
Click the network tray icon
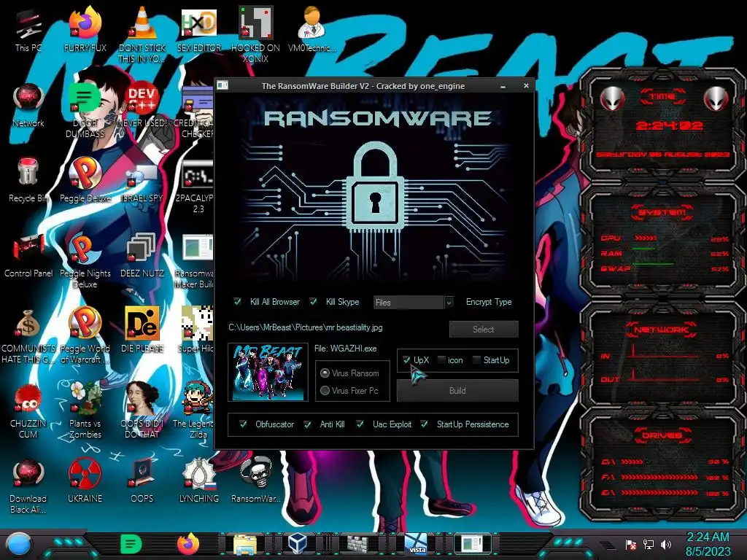[648, 544]
